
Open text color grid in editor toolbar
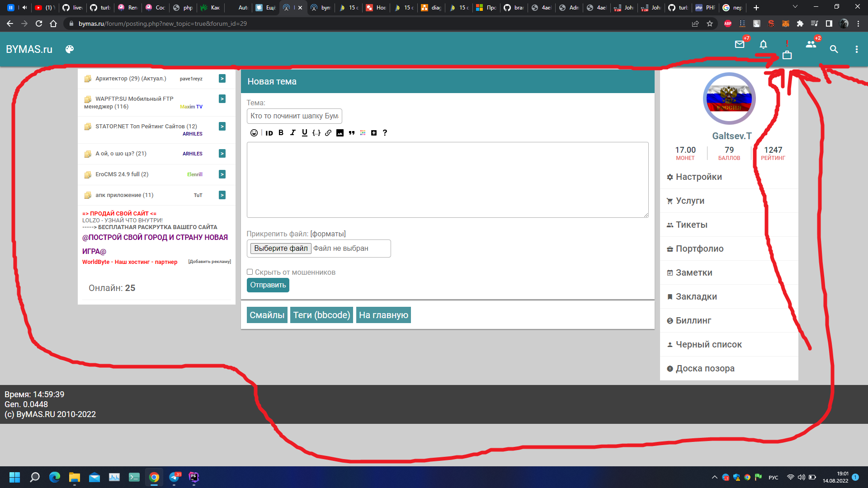pyautogui.click(x=363, y=133)
